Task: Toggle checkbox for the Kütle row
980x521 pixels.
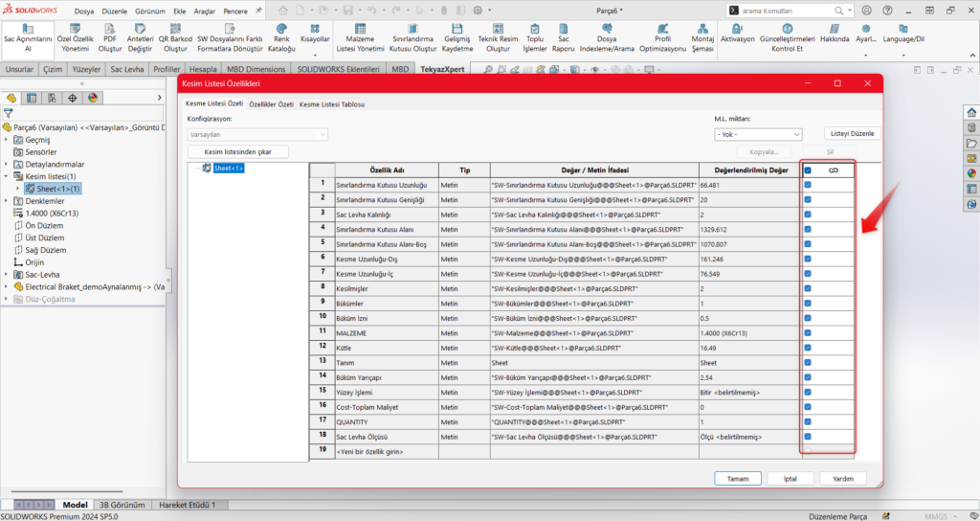Action: [x=808, y=347]
